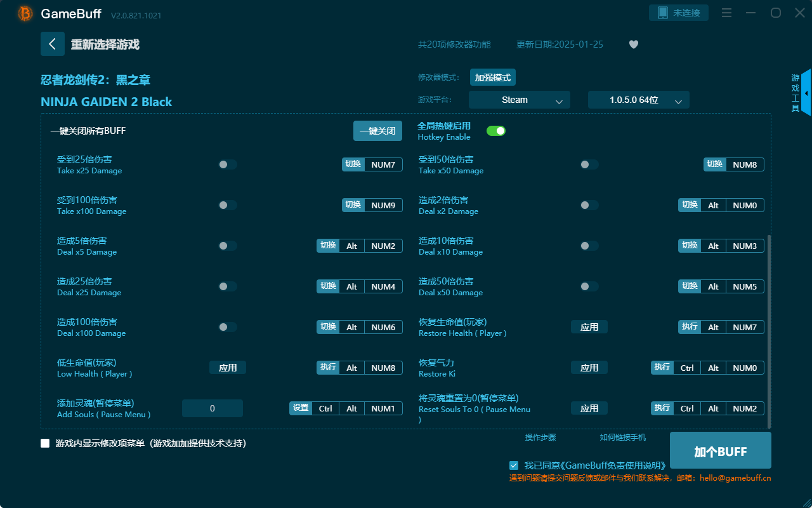Click the heart favorite icon
The width and height of the screenshot is (812, 508).
coord(633,44)
